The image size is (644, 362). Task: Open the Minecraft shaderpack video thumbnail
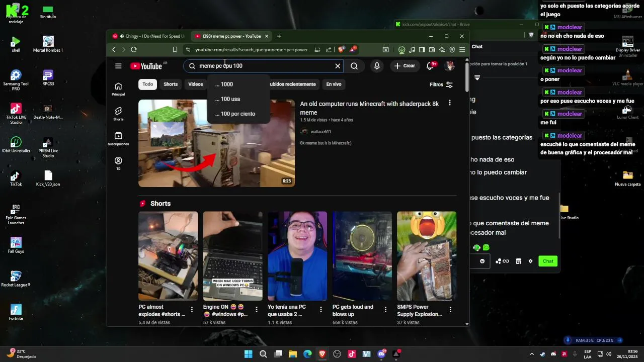[x=217, y=143]
